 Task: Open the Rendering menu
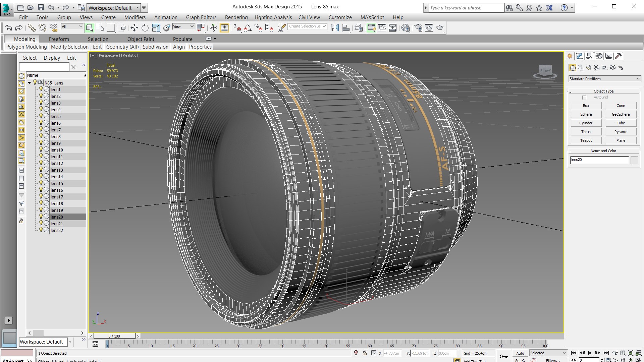click(x=236, y=17)
